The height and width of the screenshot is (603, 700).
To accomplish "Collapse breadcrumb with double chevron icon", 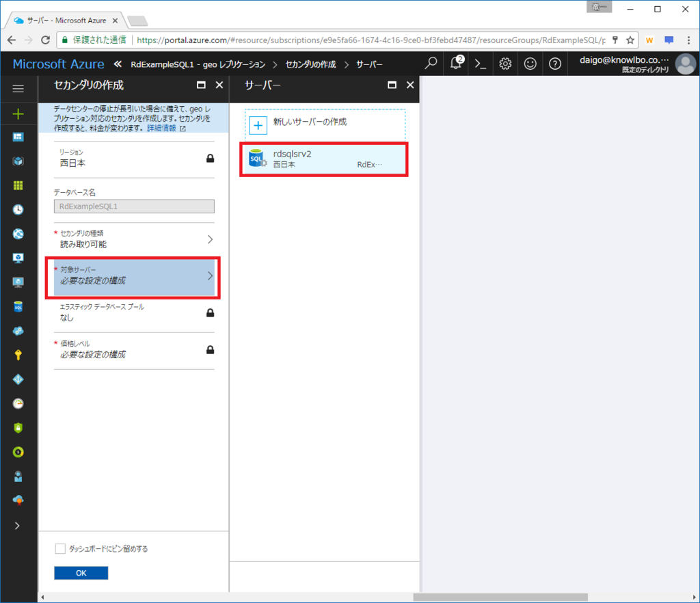I will coord(118,64).
